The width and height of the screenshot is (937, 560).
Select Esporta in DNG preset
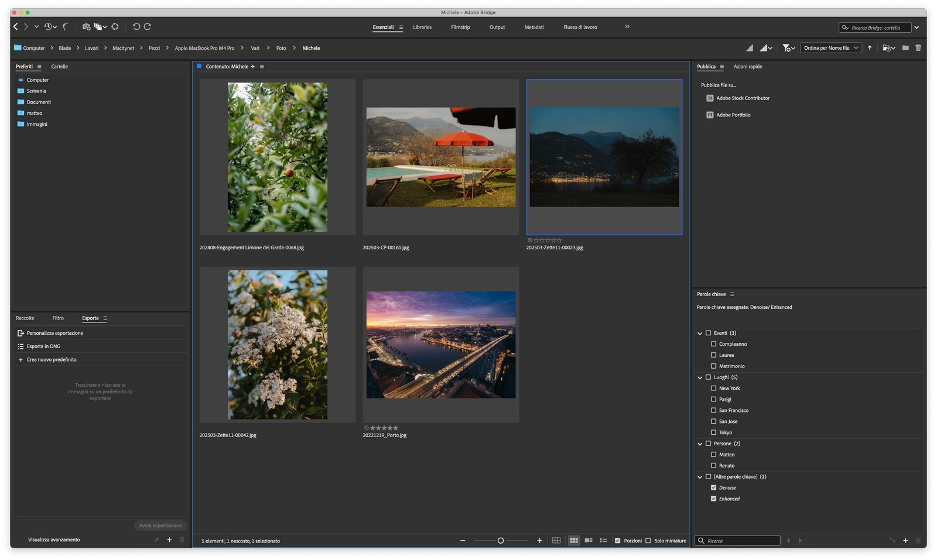(43, 346)
